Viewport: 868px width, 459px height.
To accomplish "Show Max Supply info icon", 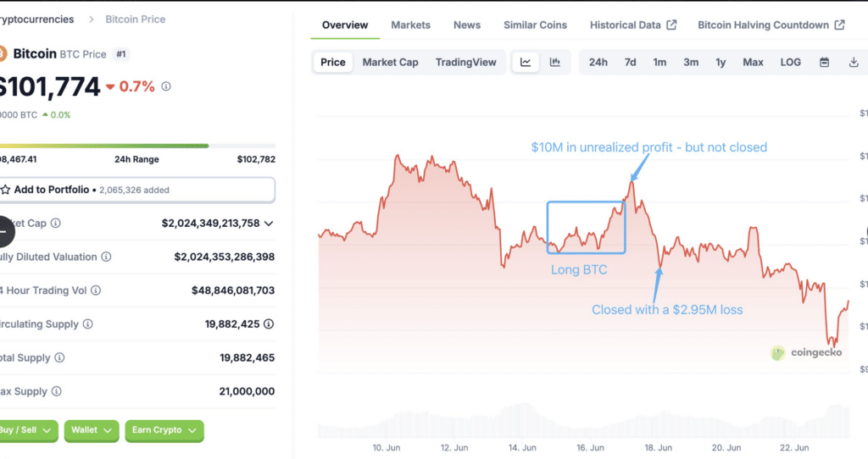I will click(57, 391).
